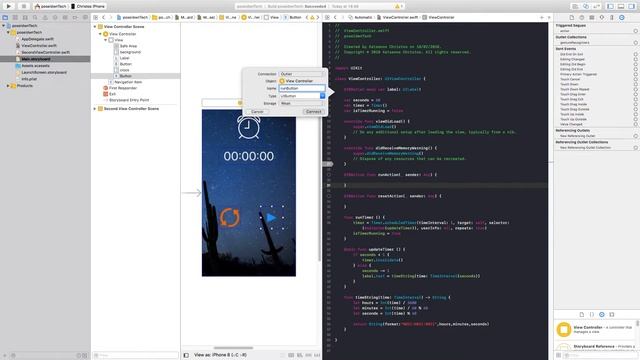Select the blue play button on canvas
640x360 pixels.
point(272,218)
